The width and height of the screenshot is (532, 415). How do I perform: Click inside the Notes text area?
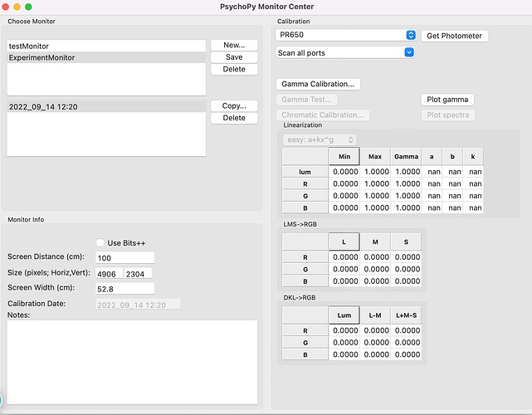pos(132,362)
